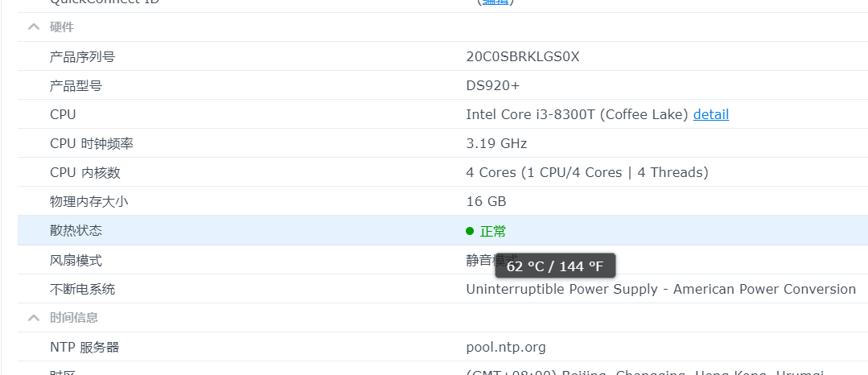Click NTP server value pool.ntp.org
868x375 pixels.
[506, 348]
